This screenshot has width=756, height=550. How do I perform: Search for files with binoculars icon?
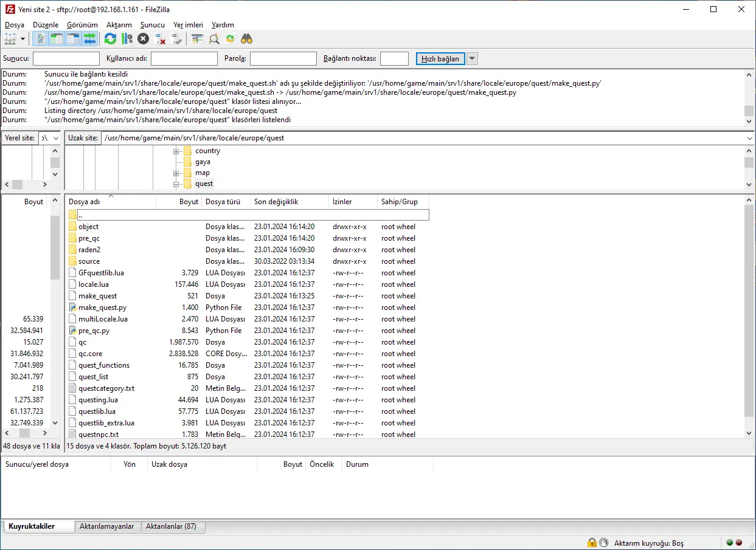pyautogui.click(x=246, y=39)
